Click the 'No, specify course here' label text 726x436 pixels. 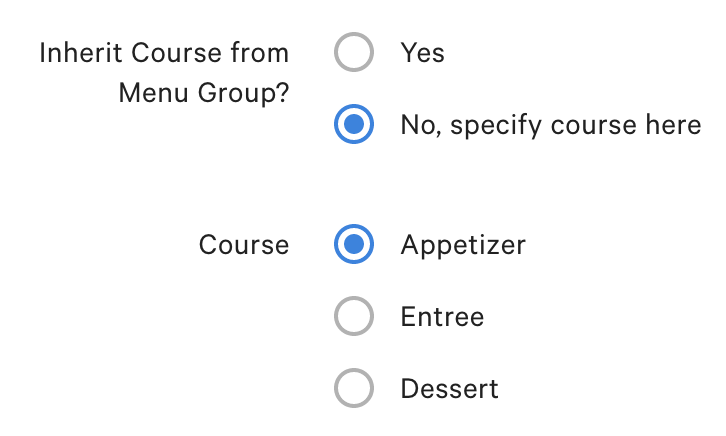[x=550, y=125]
